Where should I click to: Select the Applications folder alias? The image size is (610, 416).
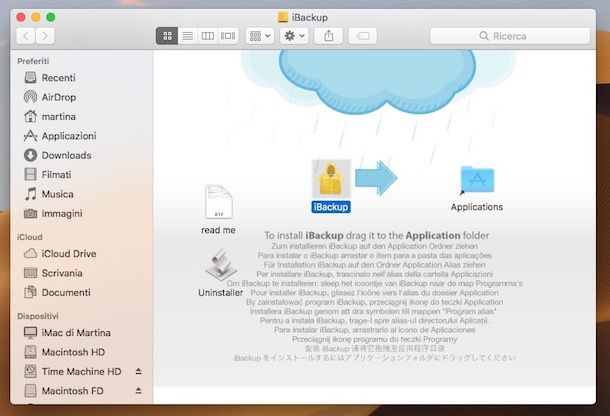tap(477, 180)
